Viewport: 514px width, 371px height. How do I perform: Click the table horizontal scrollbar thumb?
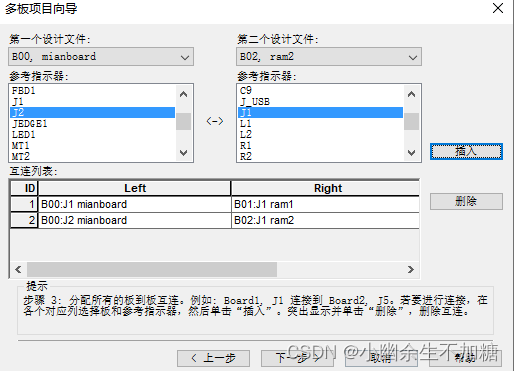coord(152,269)
